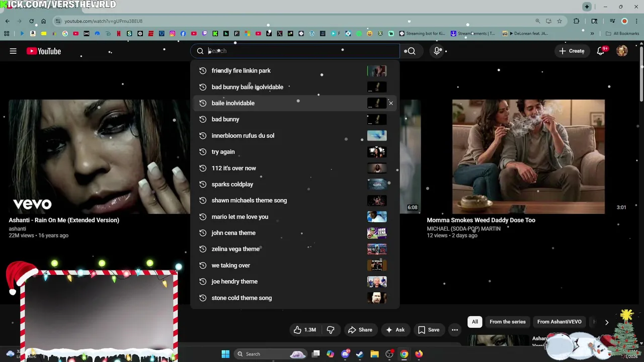Go to the browser home page
Screen dimensions: 644x362
click(x=43, y=21)
